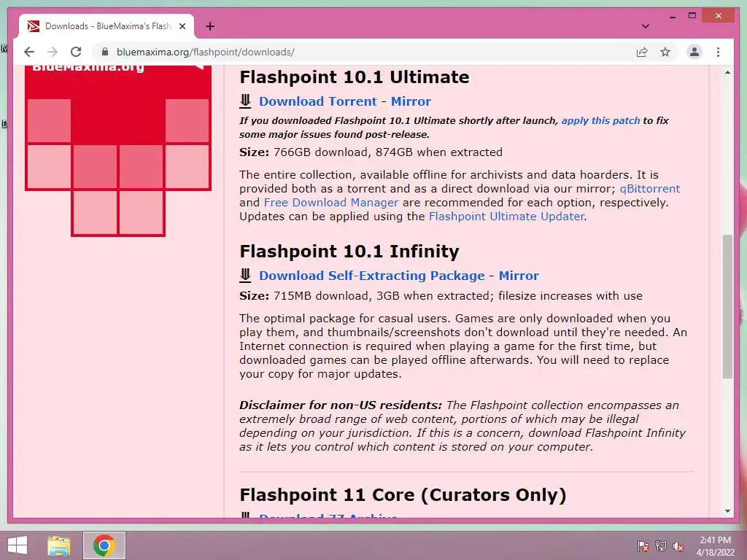747x560 pixels.
Task: Open the Mirror link for Ultimate
Action: tap(411, 101)
